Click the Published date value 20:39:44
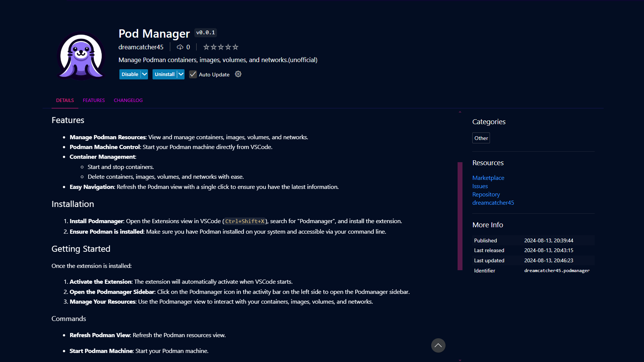 pos(549,240)
